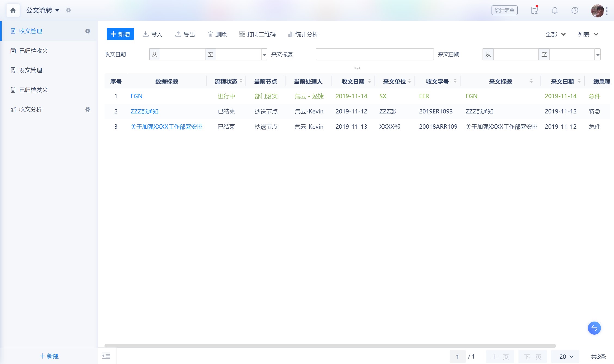The width and height of the screenshot is (614, 364).
Task: Click the 特急 urgency cell
Action: point(594,111)
